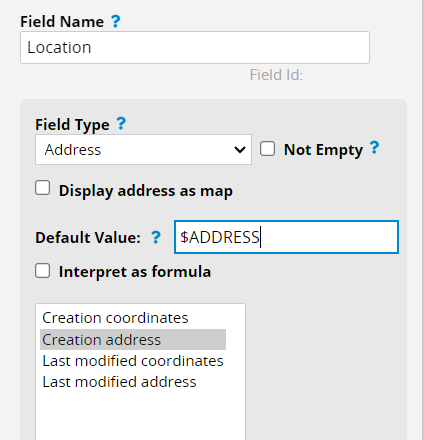Click the question mark next to Field Type
The image size is (424, 440).
click(x=121, y=124)
